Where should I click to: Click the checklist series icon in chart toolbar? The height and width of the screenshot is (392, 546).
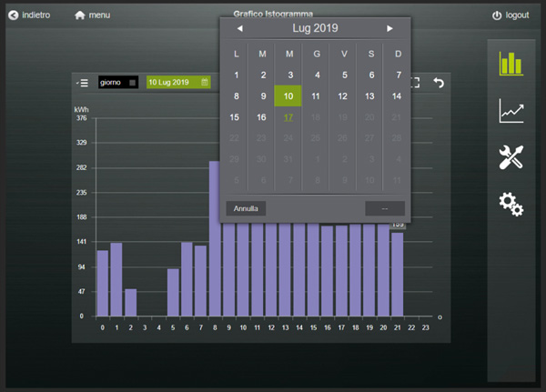tap(82, 83)
